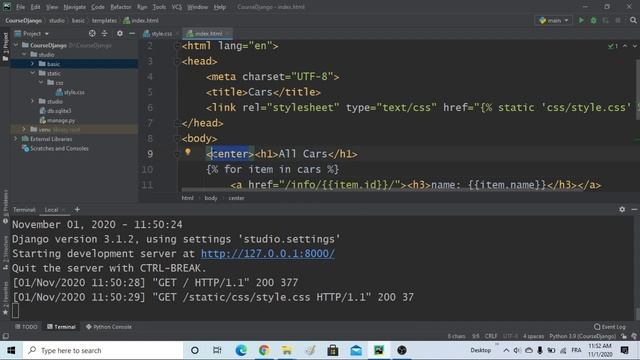Collapse the css folder

41,82
